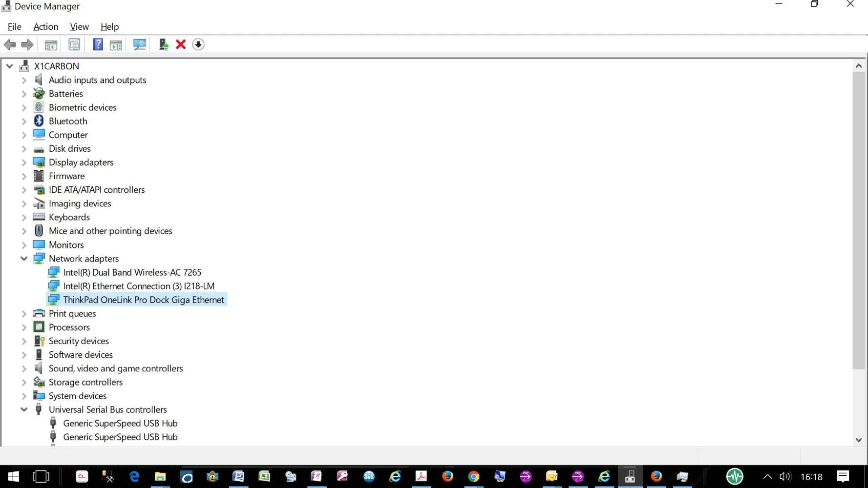Open the View menu
Image resolution: width=868 pixels, height=488 pixels.
[79, 27]
